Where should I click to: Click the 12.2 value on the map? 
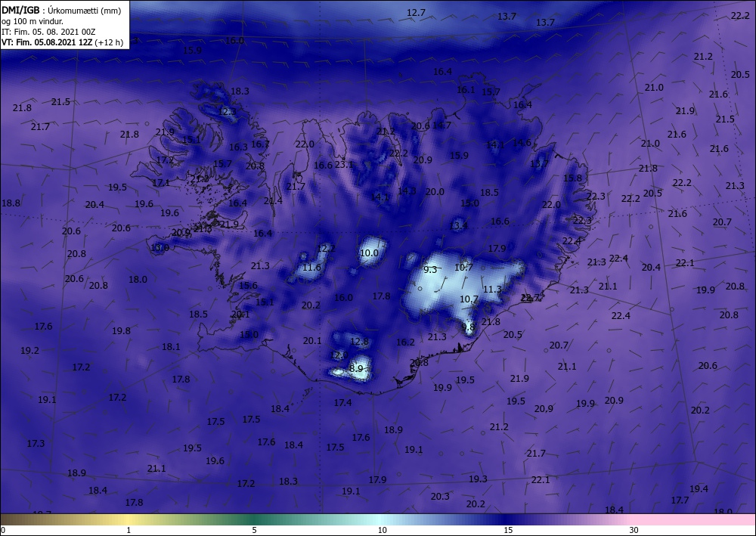point(326,249)
